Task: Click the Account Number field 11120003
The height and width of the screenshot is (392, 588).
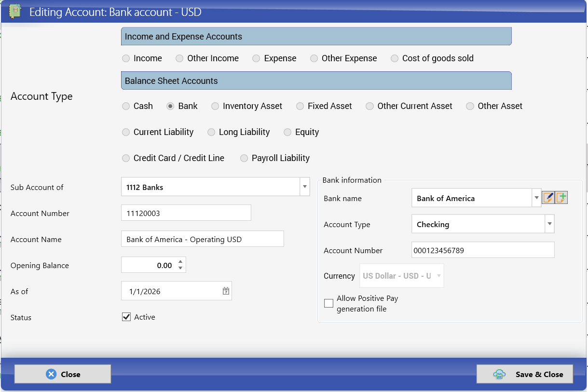Action: click(x=186, y=213)
